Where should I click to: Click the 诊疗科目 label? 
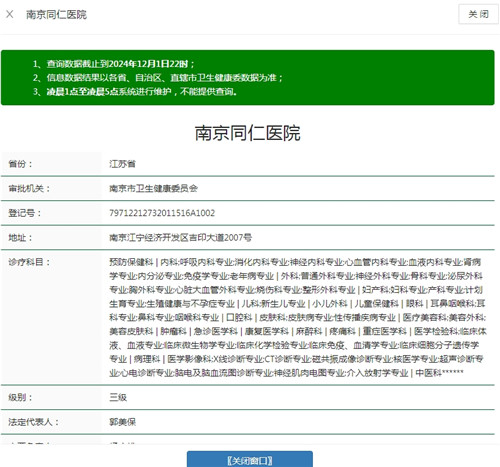click(x=29, y=262)
